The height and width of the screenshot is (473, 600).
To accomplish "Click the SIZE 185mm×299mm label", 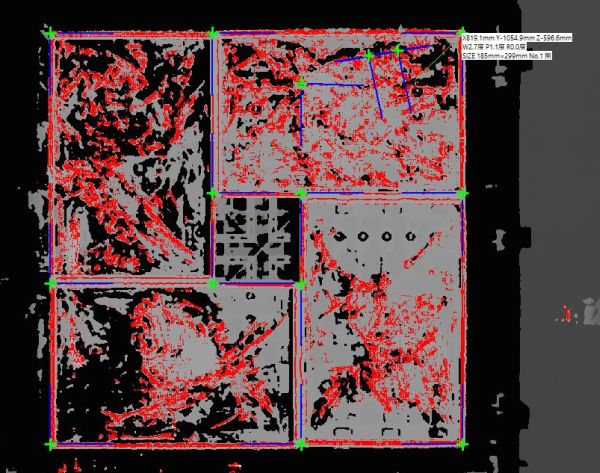I will click(510, 56).
